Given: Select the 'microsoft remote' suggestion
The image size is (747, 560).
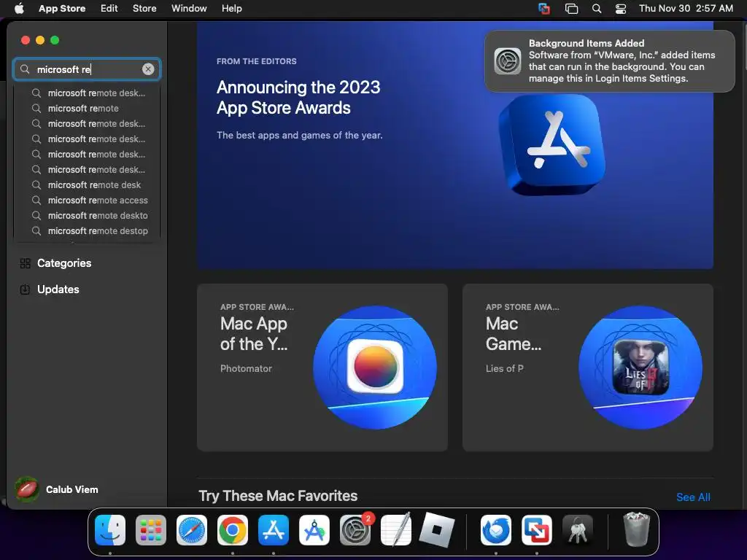Looking at the screenshot, I should point(83,108).
